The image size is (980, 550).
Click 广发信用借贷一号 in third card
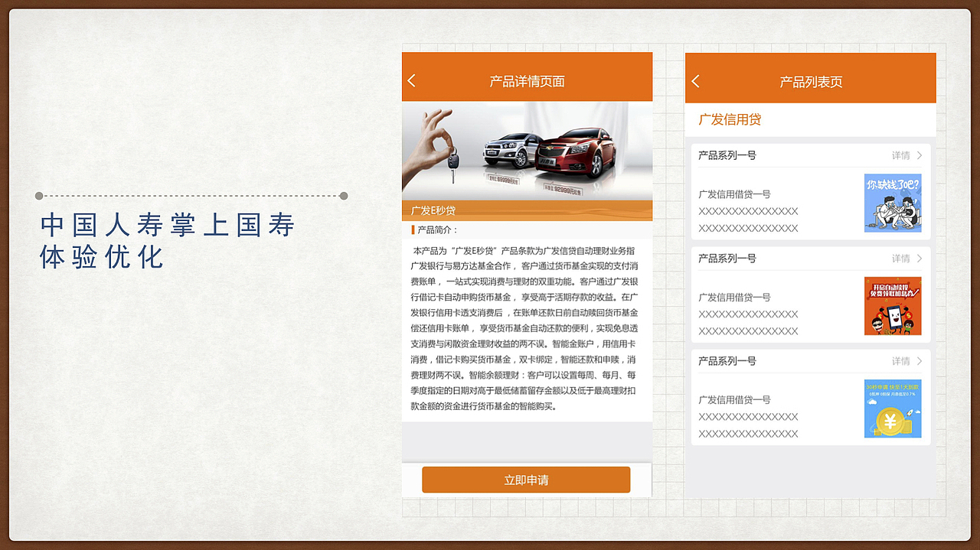[734, 400]
